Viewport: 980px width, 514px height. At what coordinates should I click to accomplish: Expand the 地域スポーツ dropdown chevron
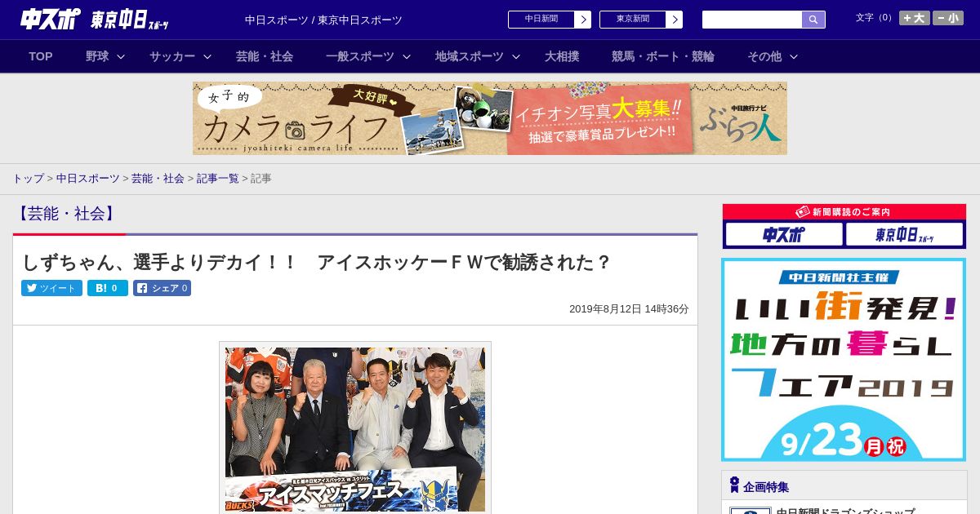click(515, 56)
